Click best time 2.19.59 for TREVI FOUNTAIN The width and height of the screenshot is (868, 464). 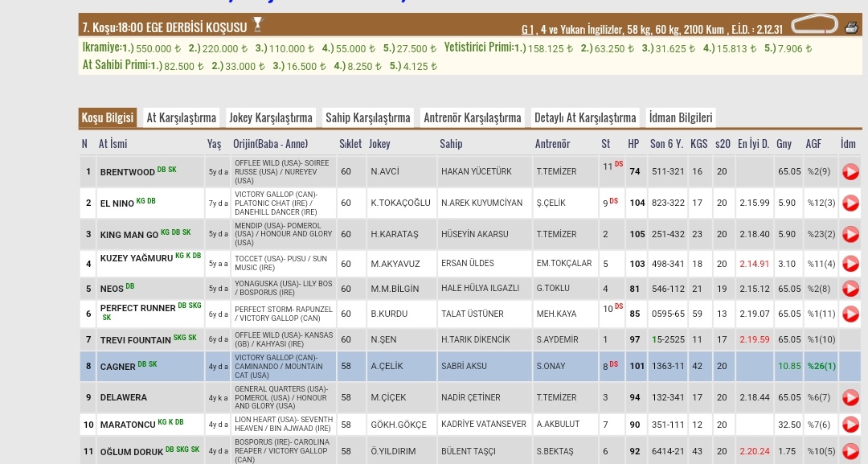[x=755, y=339]
